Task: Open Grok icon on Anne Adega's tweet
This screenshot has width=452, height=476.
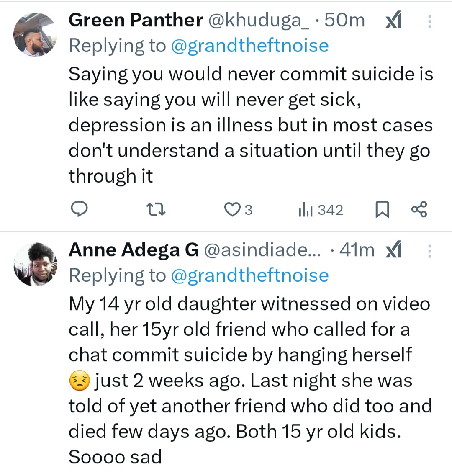Action: tap(393, 250)
